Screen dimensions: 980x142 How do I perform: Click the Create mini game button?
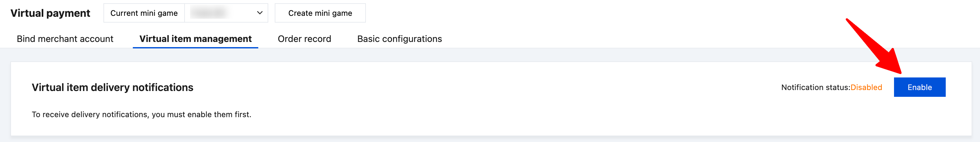click(320, 13)
